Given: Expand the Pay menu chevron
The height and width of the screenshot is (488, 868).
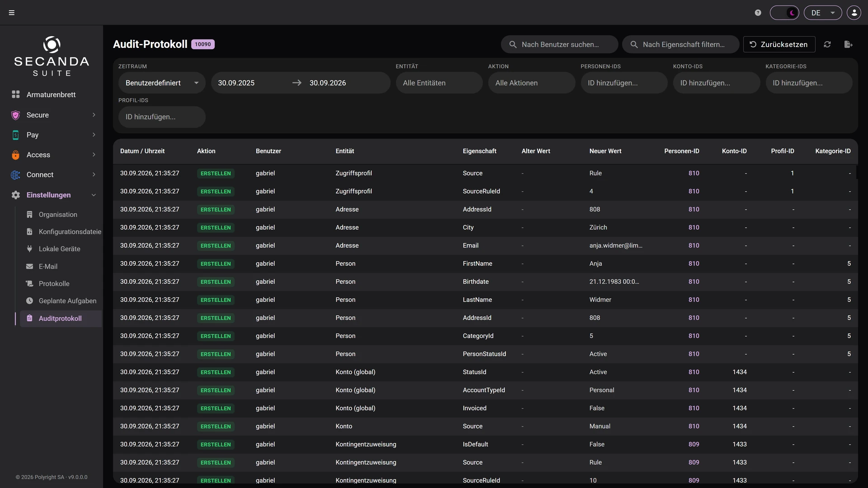Looking at the screenshot, I should tap(94, 135).
